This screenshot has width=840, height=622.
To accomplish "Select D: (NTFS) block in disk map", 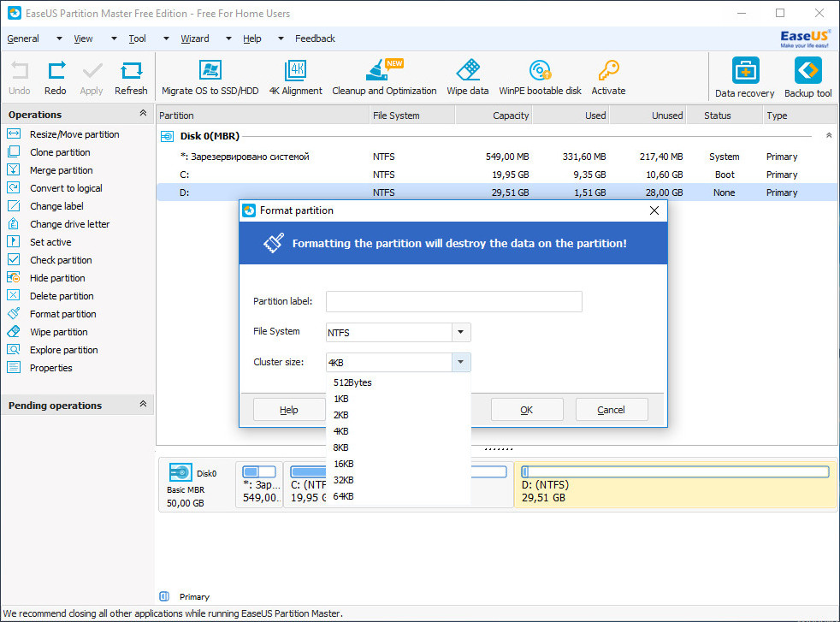I will (x=675, y=485).
